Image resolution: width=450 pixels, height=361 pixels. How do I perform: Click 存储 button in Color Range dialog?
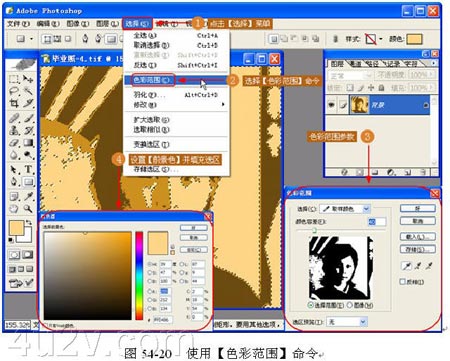point(418,249)
